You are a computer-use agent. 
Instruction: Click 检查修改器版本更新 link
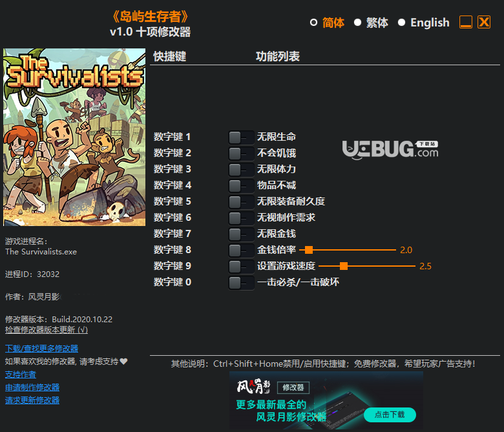pyautogui.click(x=47, y=330)
